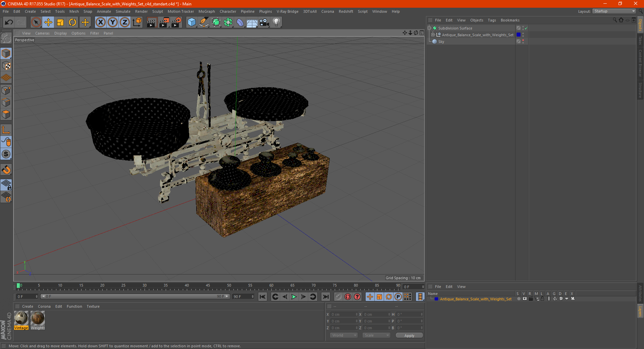
Task: Open the Scale mode dropdown
Action: 376,335
